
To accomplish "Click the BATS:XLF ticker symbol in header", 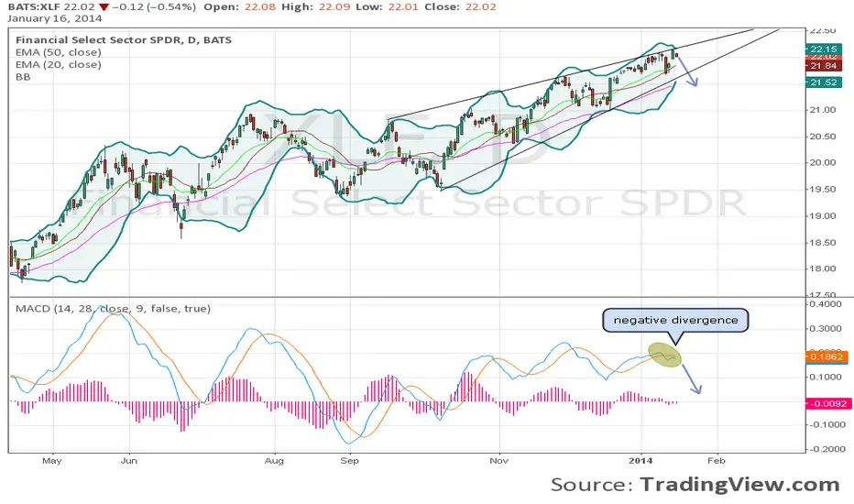I will [34, 7].
